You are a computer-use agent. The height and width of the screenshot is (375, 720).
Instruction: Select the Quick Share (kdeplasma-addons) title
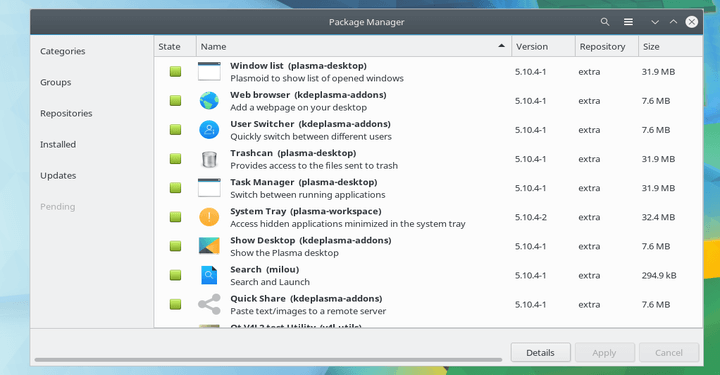tap(306, 298)
